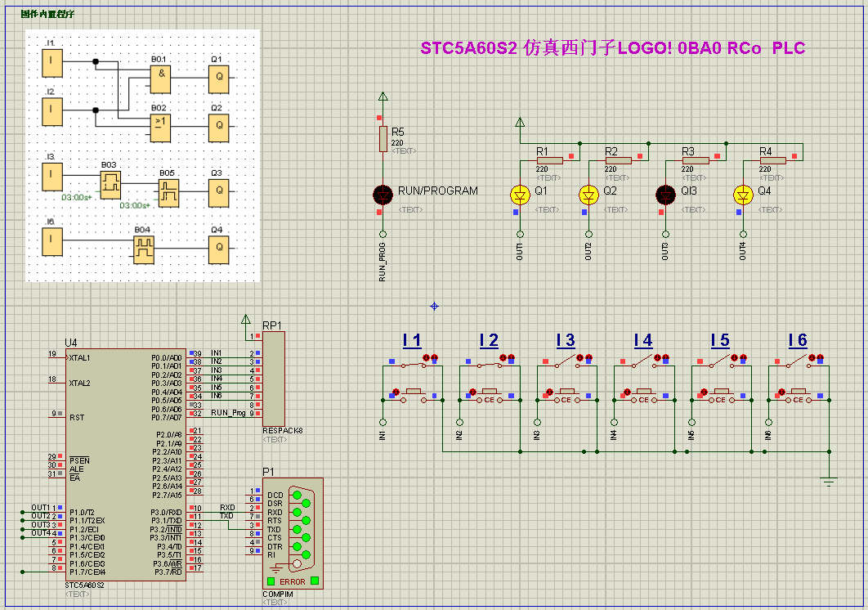Click the I4 switch heading label
Viewport: 868px width, 610px height.
[642, 341]
